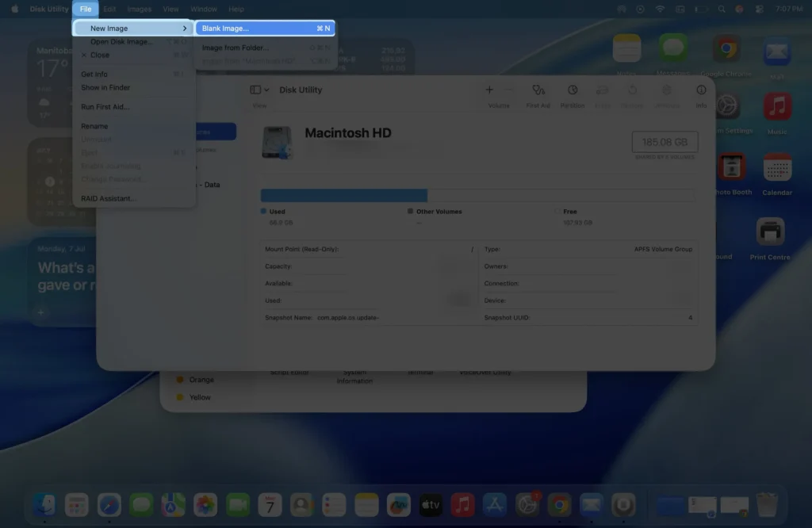The width and height of the screenshot is (812, 528).
Task: Open Finder from the Dock
Action: [44, 503]
